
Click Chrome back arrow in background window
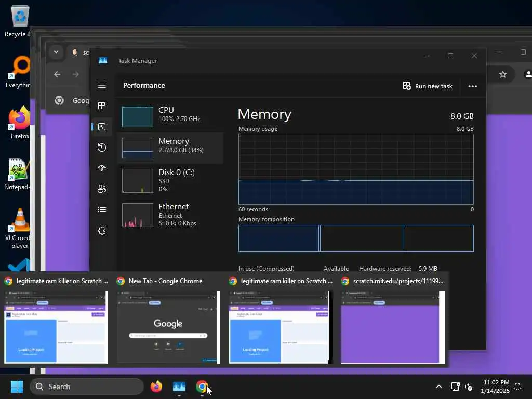click(x=57, y=74)
